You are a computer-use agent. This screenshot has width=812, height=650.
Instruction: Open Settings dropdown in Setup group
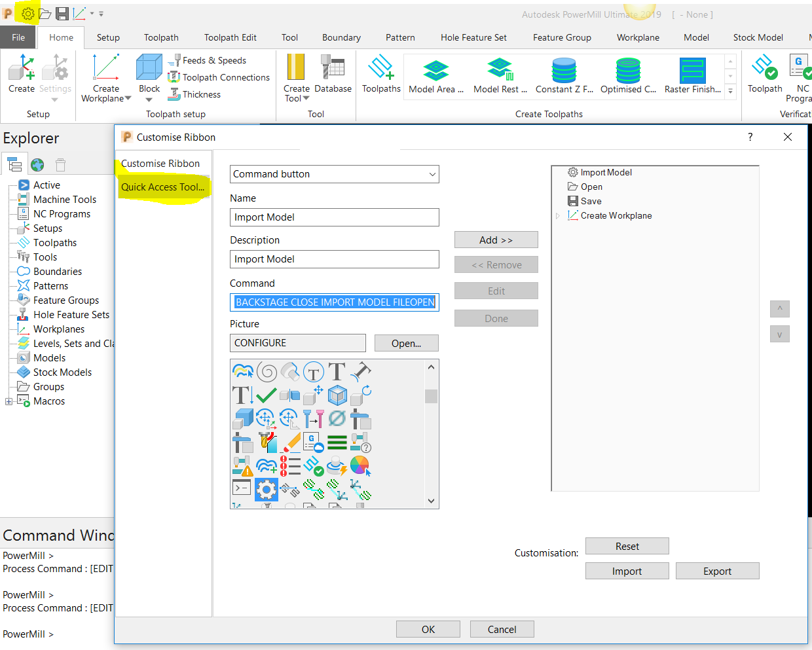tap(55, 100)
